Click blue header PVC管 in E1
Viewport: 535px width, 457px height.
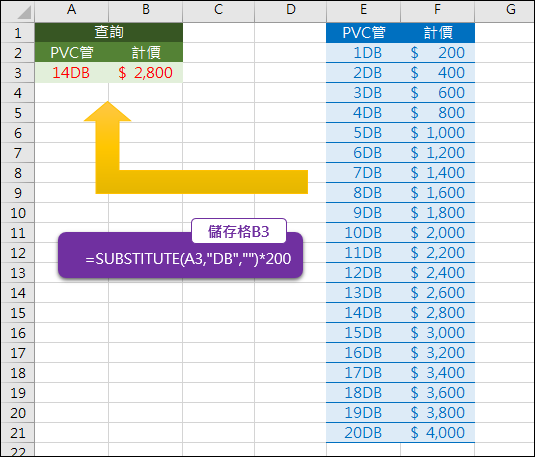(363, 33)
